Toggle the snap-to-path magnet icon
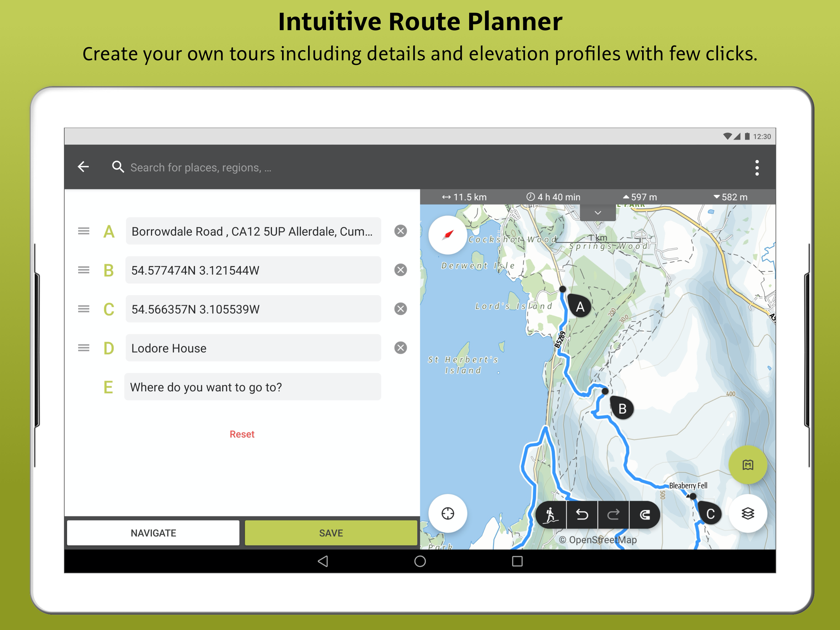The width and height of the screenshot is (840, 630). [x=645, y=515]
